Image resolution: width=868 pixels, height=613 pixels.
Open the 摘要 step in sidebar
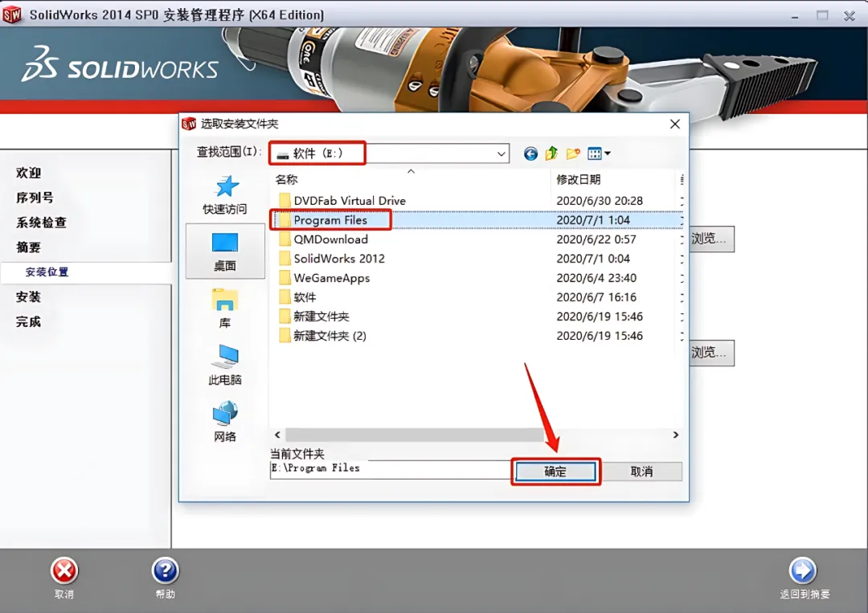click(x=29, y=247)
